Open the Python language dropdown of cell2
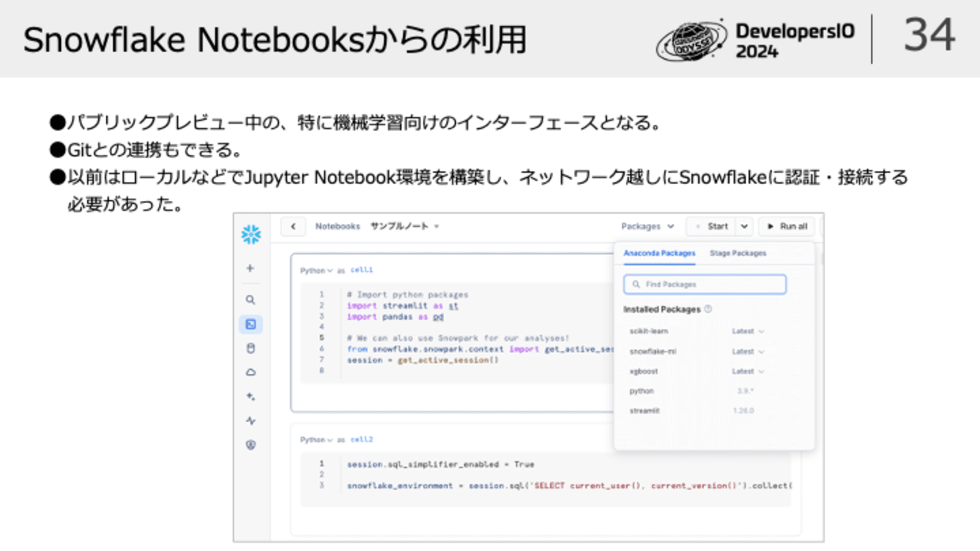The width and height of the screenshot is (980, 551). (x=316, y=440)
